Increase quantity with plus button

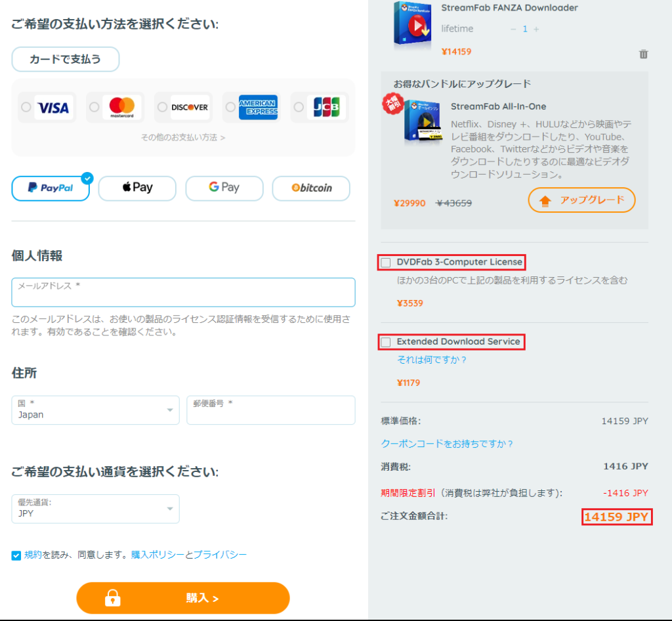point(536,29)
